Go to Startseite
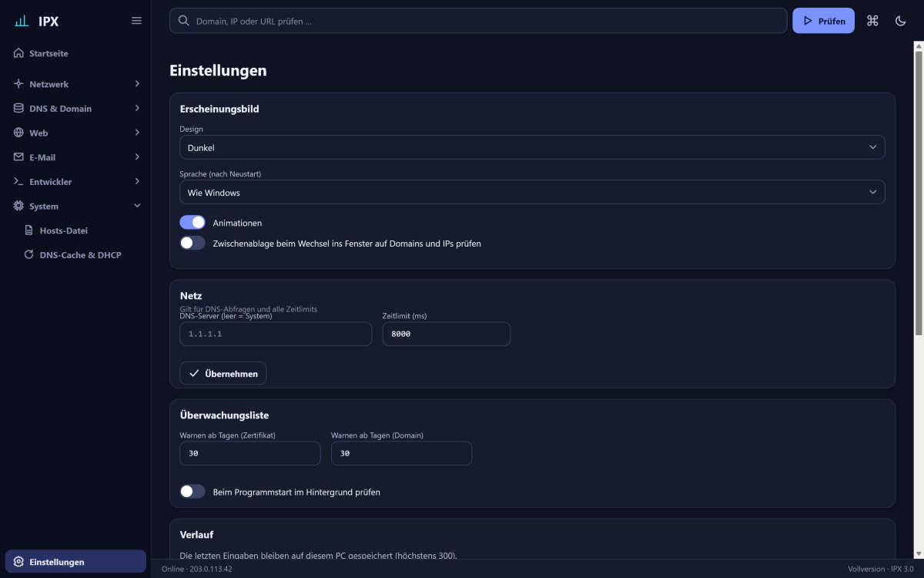 click(75, 53)
